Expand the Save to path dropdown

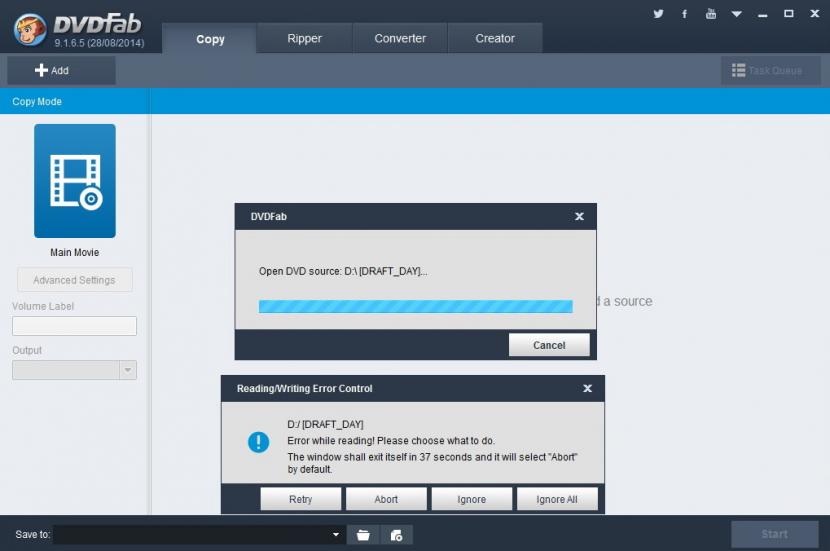(x=336, y=535)
